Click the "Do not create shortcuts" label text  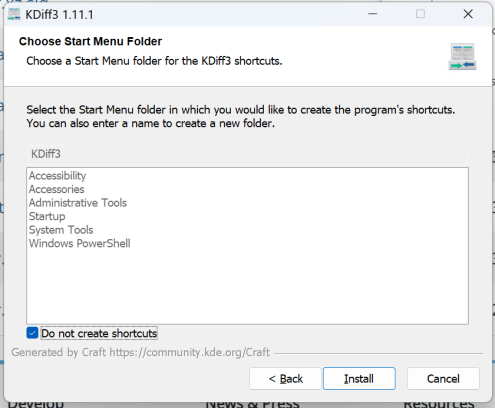pyautogui.click(x=99, y=333)
